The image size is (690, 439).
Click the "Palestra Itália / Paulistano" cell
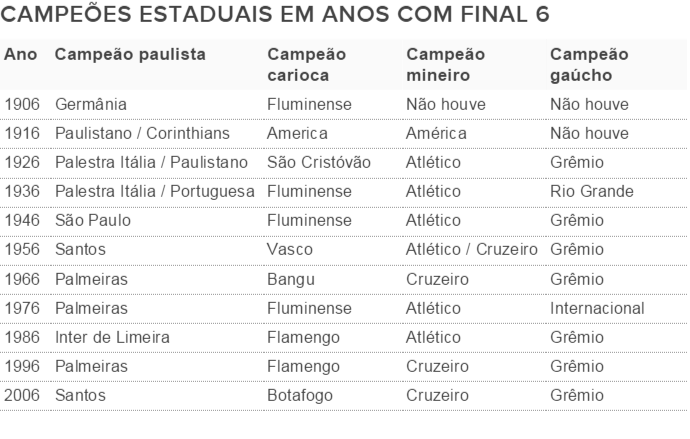click(x=152, y=162)
